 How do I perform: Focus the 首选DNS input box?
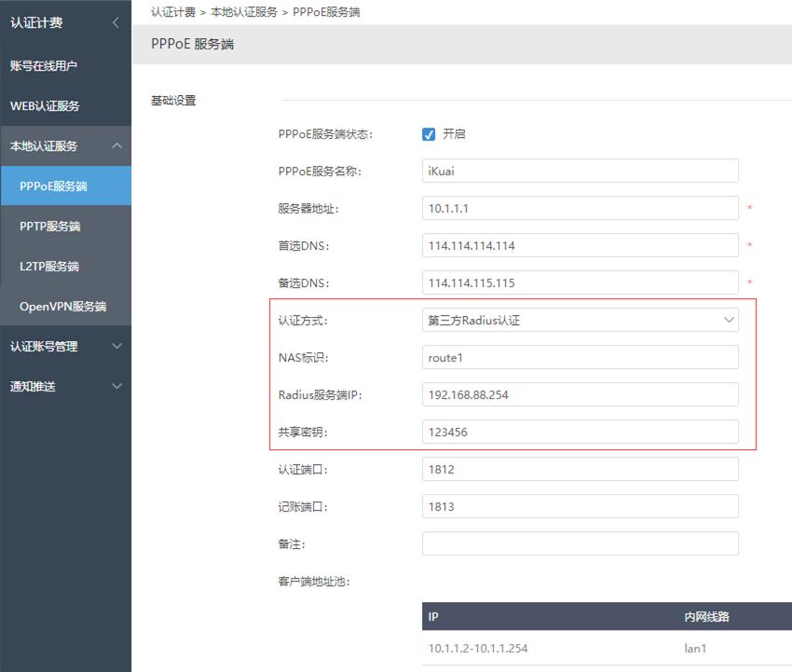coord(580,246)
